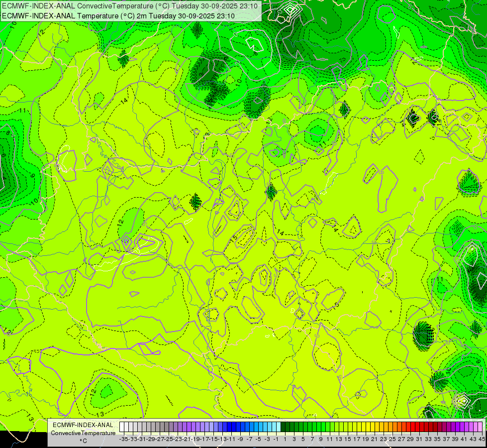487x448 pixels.
Task: Click the '23' value on the legend scale
Action: (383, 439)
